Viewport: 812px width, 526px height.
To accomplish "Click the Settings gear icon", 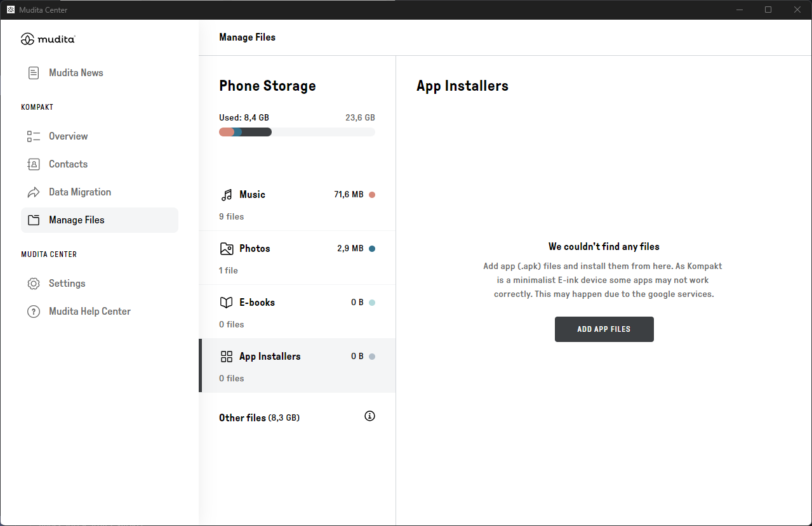I will 34,284.
